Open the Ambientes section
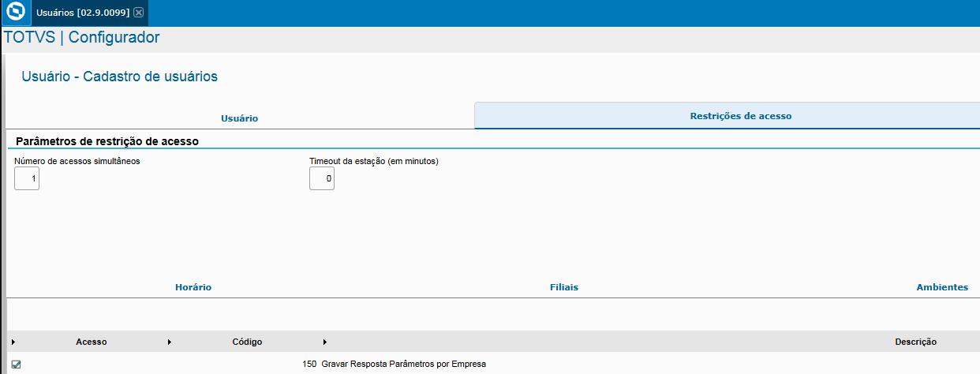Screen dimensions: 980x374 point(942,287)
